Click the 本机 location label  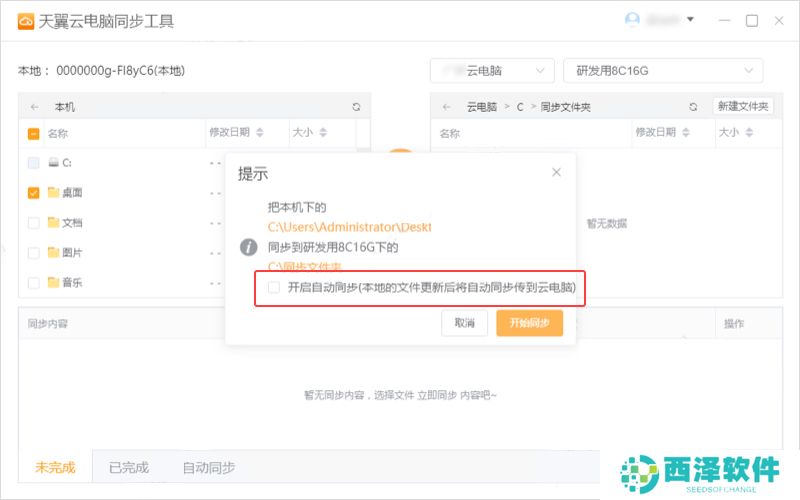click(x=65, y=107)
